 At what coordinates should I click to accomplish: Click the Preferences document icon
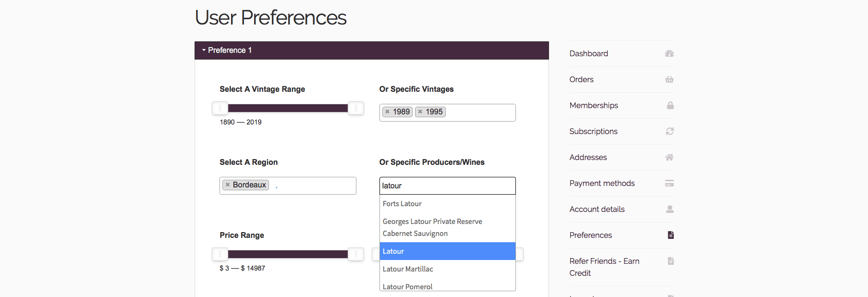tap(671, 235)
